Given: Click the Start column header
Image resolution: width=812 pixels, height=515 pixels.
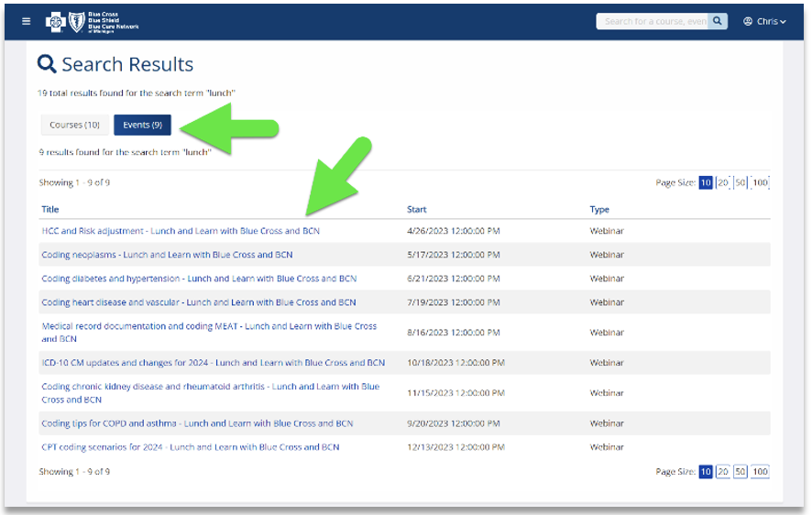Looking at the screenshot, I should click(x=416, y=209).
